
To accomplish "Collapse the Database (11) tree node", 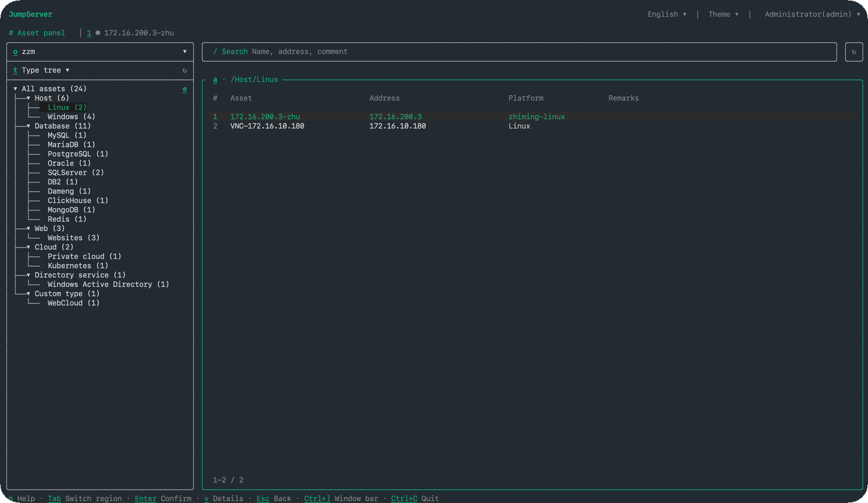I will [x=29, y=127].
